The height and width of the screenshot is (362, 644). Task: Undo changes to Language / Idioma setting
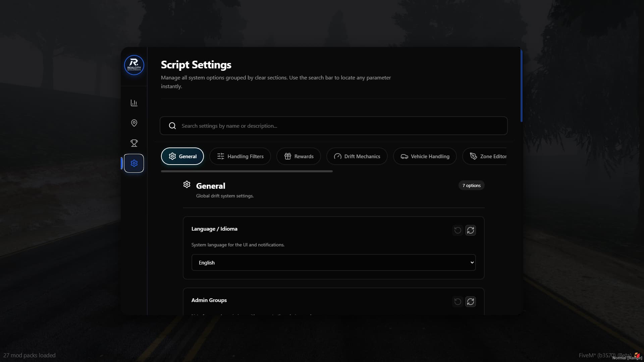[458, 230]
